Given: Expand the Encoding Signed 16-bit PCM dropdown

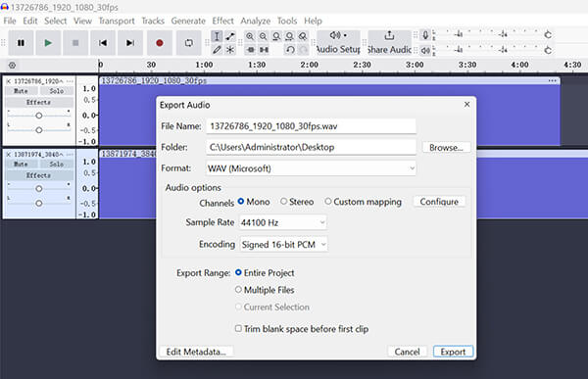Looking at the screenshot, I should (x=283, y=245).
